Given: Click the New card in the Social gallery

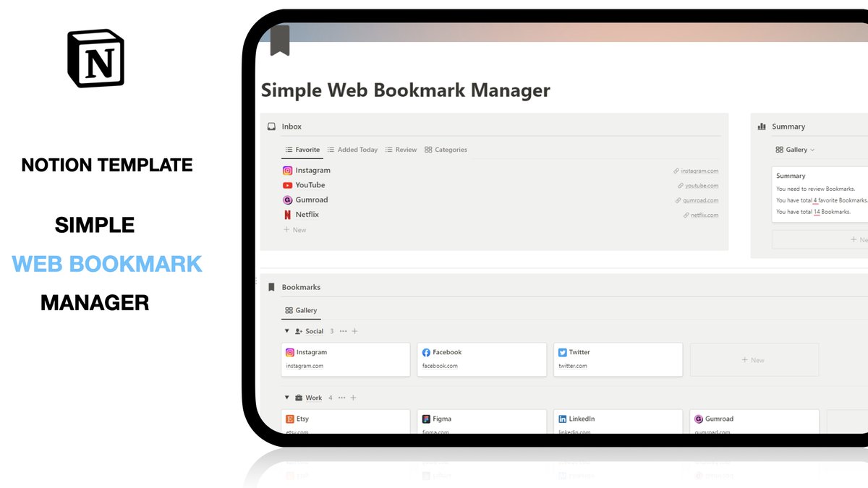Looking at the screenshot, I should [x=754, y=360].
